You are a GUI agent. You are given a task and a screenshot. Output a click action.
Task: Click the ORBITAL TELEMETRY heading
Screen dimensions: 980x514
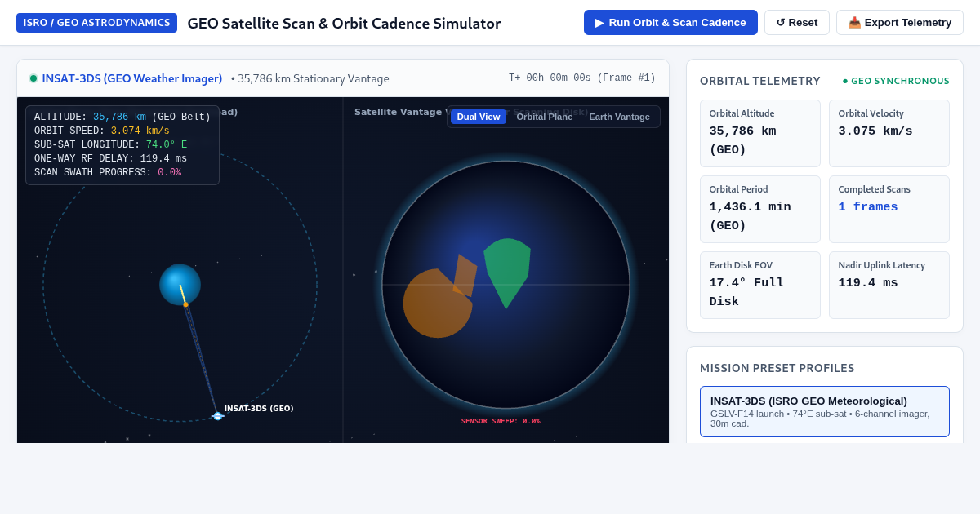(x=760, y=81)
